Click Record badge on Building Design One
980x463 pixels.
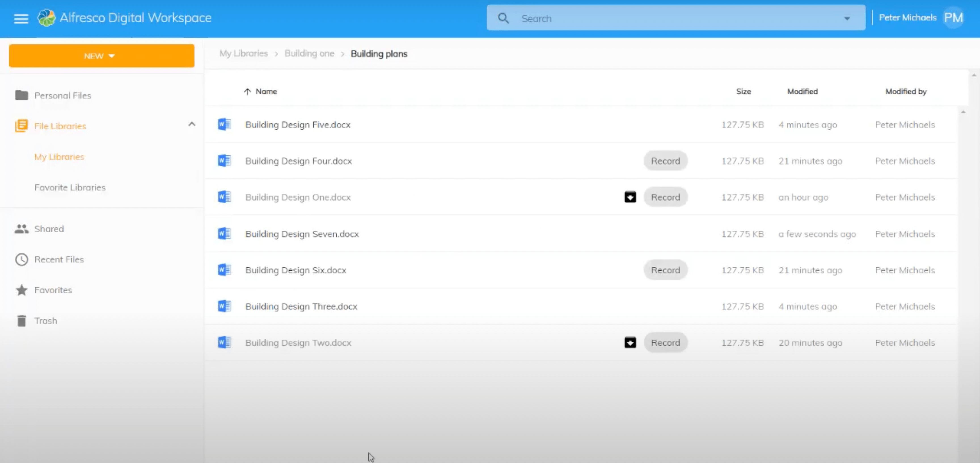click(x=665, y=197)
